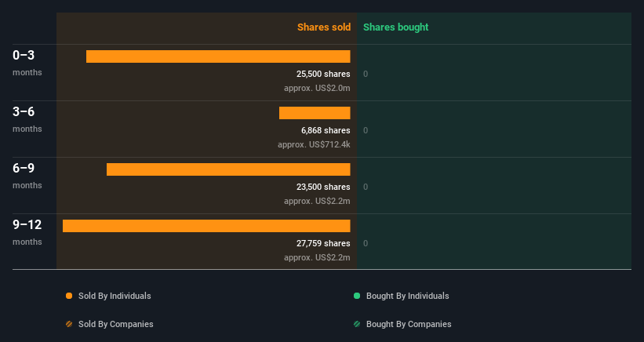Select the Bought By Individuals legend label
This screenshot has width=644, height=342.
tap(407, 296)
